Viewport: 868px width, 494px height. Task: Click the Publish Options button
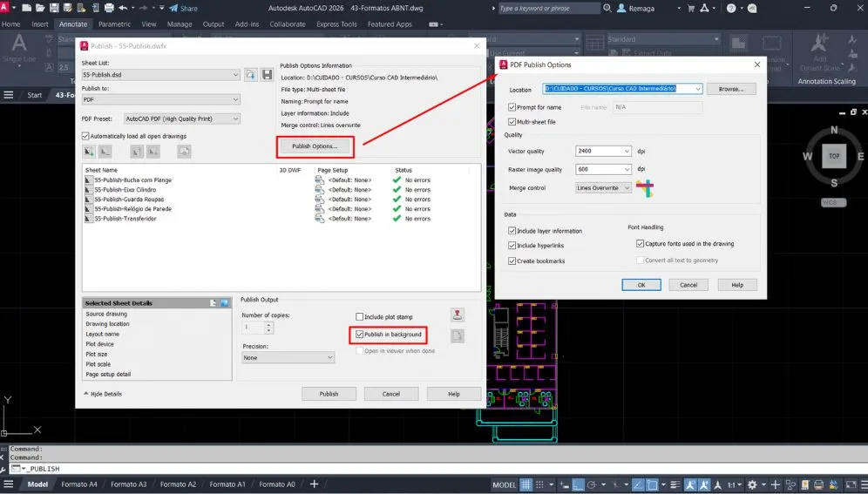(315, 146)
